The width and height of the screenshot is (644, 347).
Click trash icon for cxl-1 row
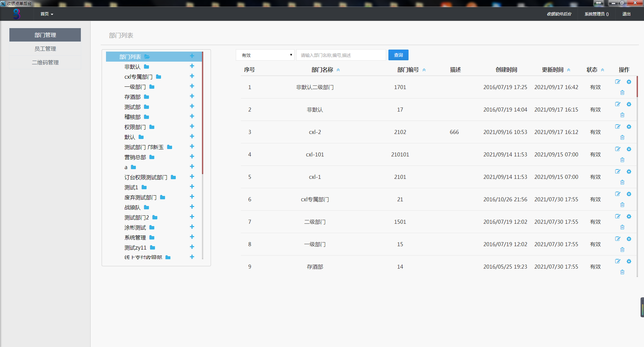pyautogui.click(x=622, y=182)
